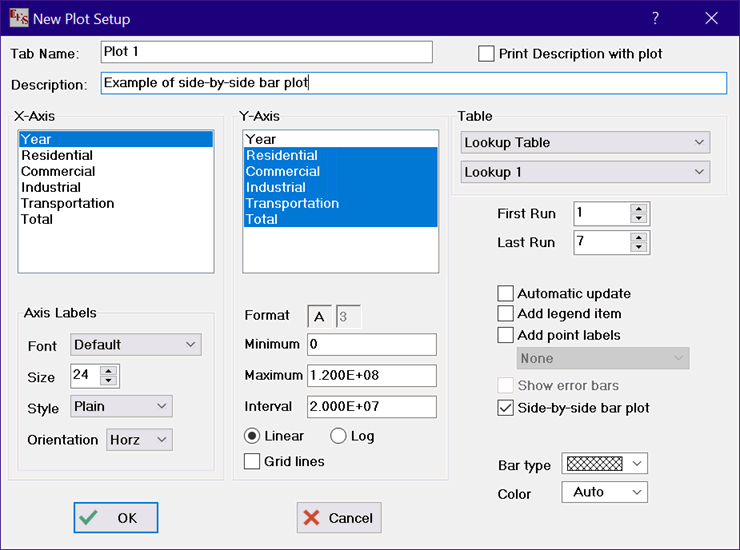Screen dimensions: 740x550
Task: Open the Lookup Table dropdown
Action: [x=585, y=143]
